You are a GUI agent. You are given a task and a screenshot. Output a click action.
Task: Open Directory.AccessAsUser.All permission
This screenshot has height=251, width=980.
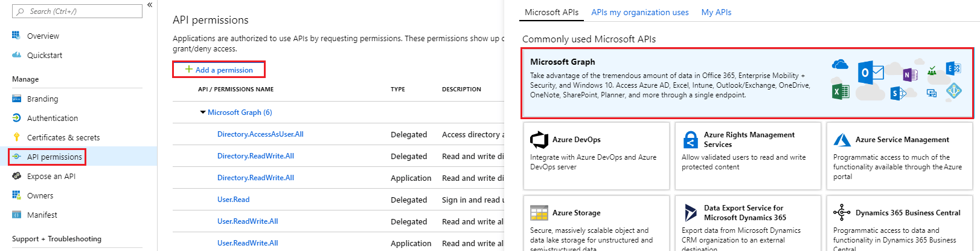[x=260, y=134]
